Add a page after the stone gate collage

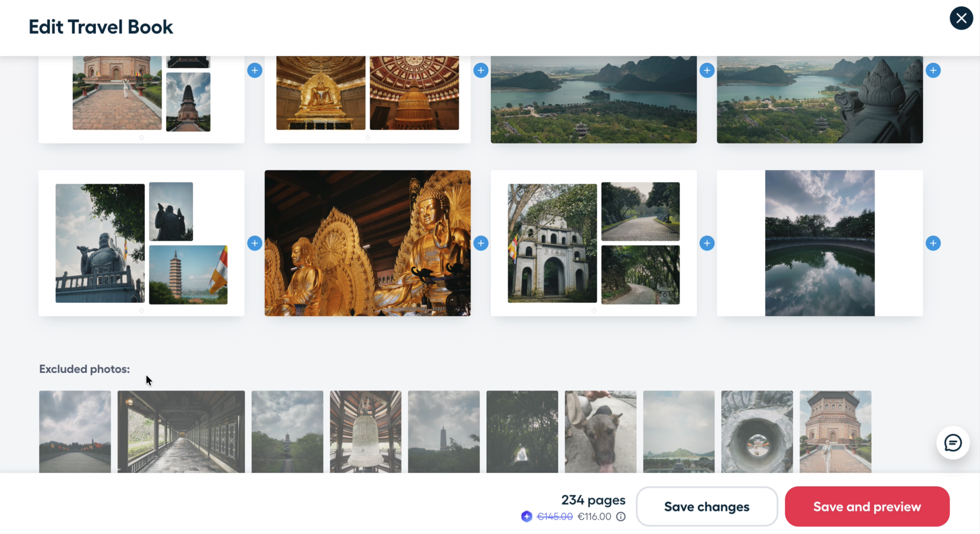click(x=706, y=243)
